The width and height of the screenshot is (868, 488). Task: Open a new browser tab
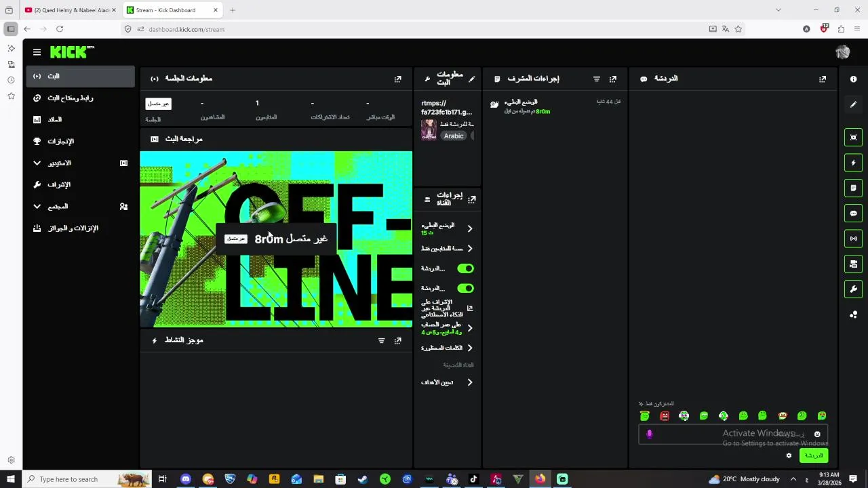[233, 10]
